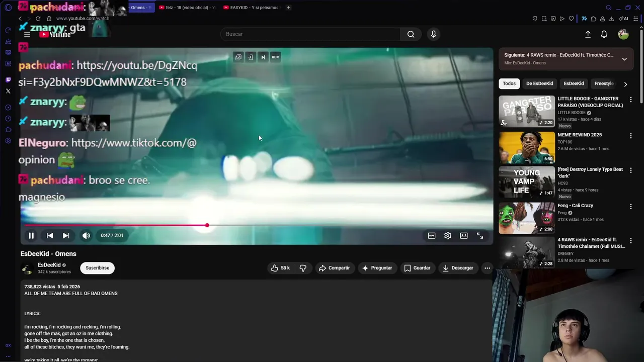Toggle theater mode view

pos(464,235)
